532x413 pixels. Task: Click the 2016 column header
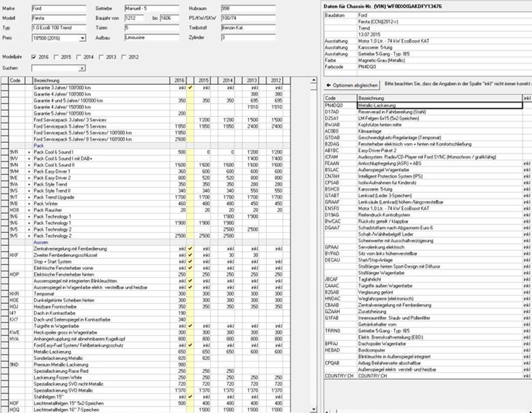(x=178, y=80)
